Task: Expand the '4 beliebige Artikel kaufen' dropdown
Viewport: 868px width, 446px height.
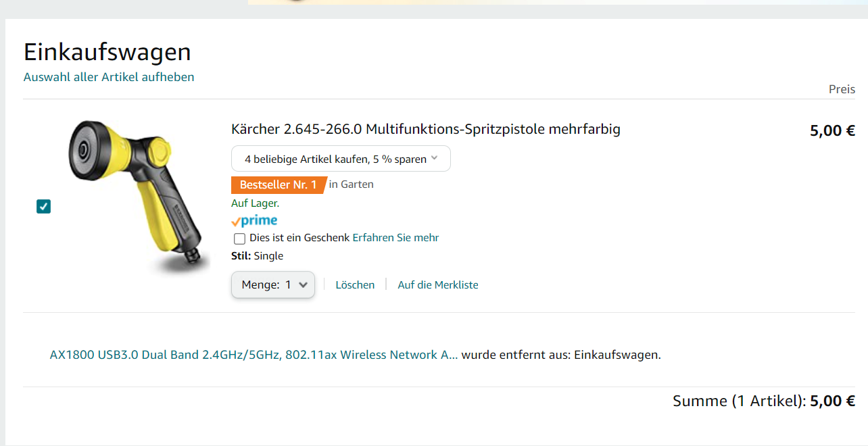Action: pos(341,159)
